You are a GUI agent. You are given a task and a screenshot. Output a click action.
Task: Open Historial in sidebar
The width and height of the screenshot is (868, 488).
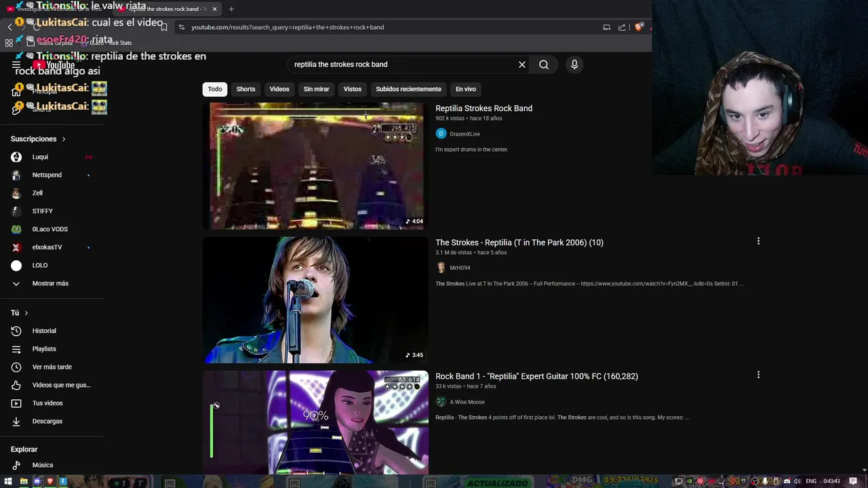point(52,331)
